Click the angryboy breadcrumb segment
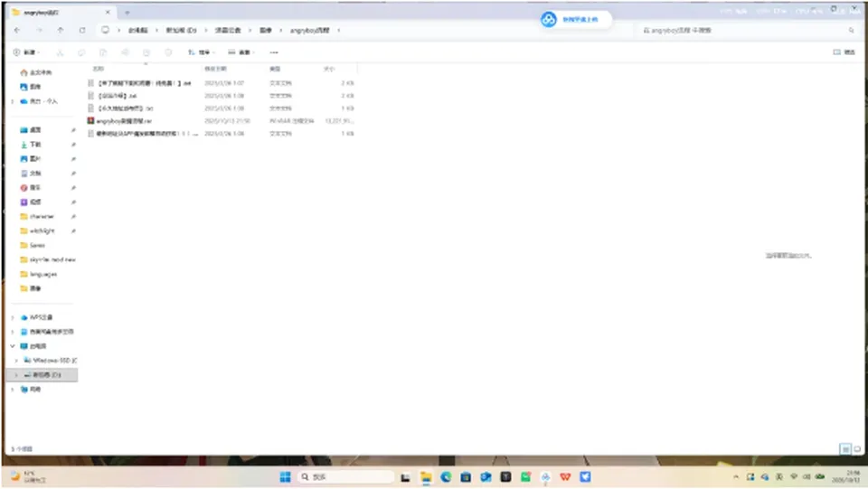868x489 pixels. pos(310,31)
